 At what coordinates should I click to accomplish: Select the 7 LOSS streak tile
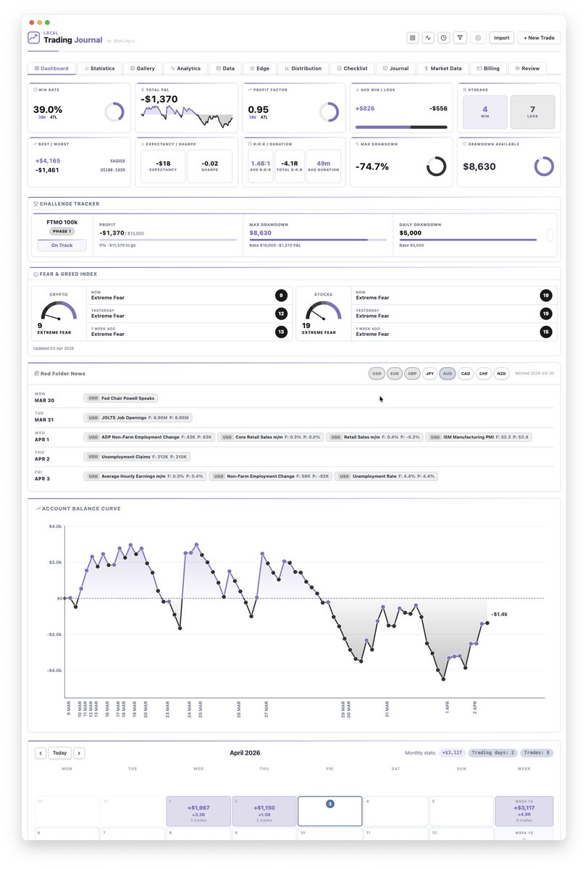pyautogui.click(x=533, y=112)
